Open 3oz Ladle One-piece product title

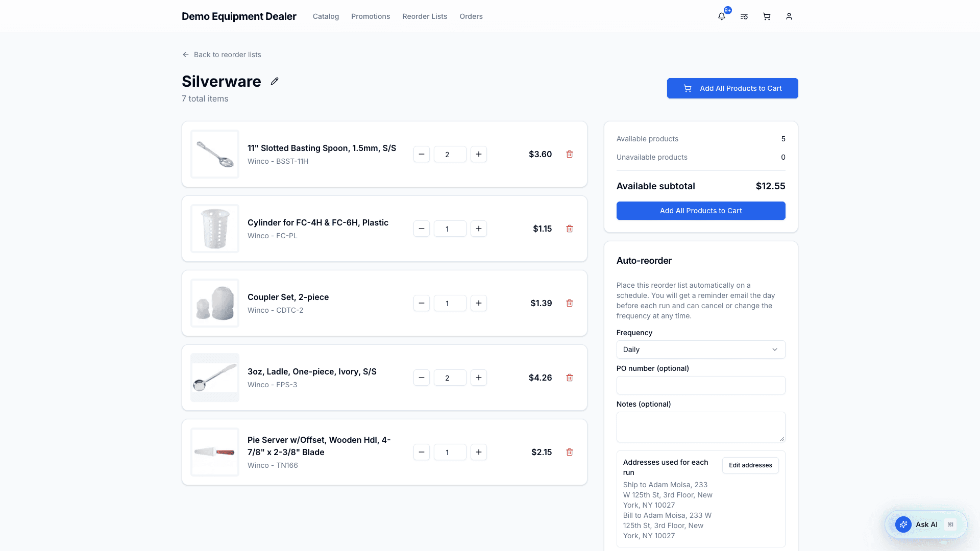coord(312,371)
